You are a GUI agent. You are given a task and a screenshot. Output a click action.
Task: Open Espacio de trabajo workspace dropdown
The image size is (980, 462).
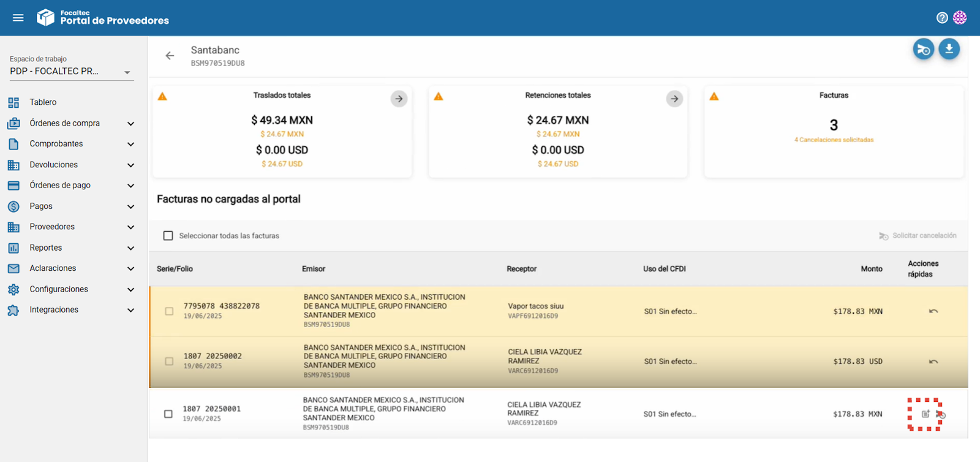coord(71,71)
